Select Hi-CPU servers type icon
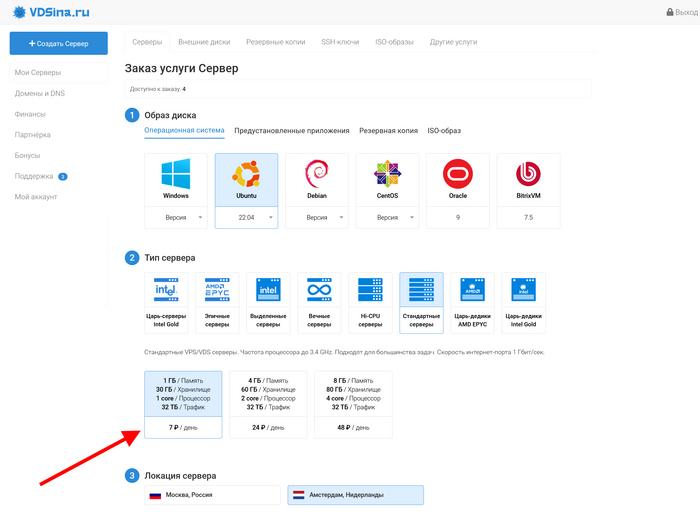This screenshot has height=525, width=700. tap(370, 291)
